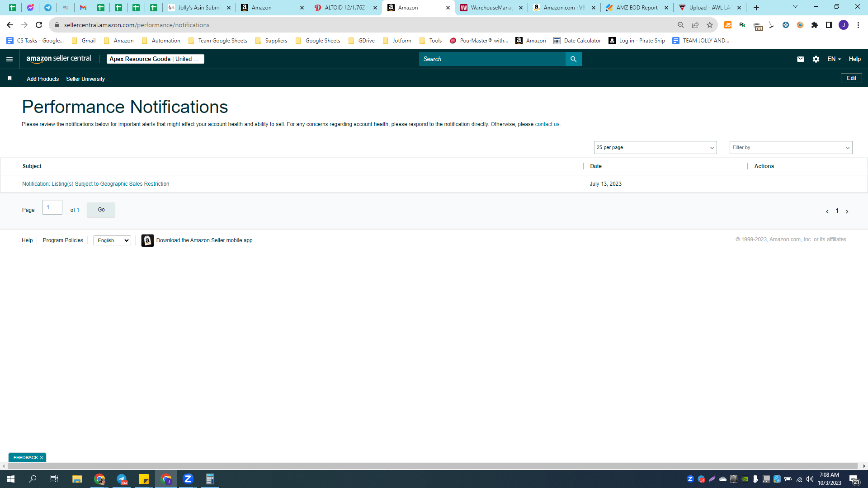Click the share page icon in address bar

[x=695, y=25]
